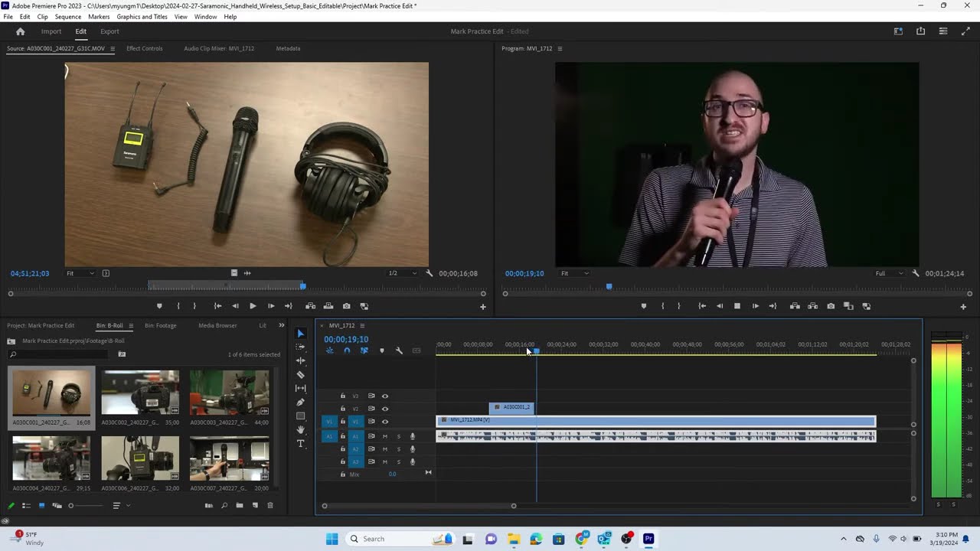Open sort icons dropdown in bin panel
This screenshot has height=551, width=980.
(x=120, y=506)
